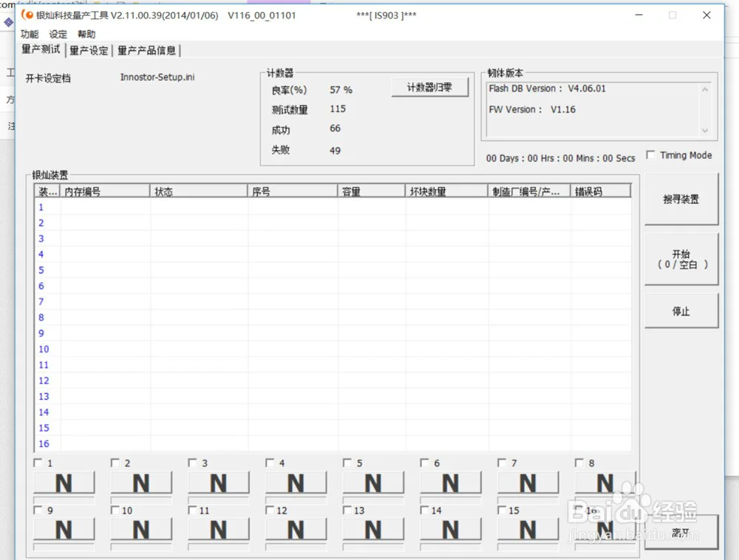The image size is (739, 560).
Task: Click the N status button for port 2
Action: tap(141, 482)
